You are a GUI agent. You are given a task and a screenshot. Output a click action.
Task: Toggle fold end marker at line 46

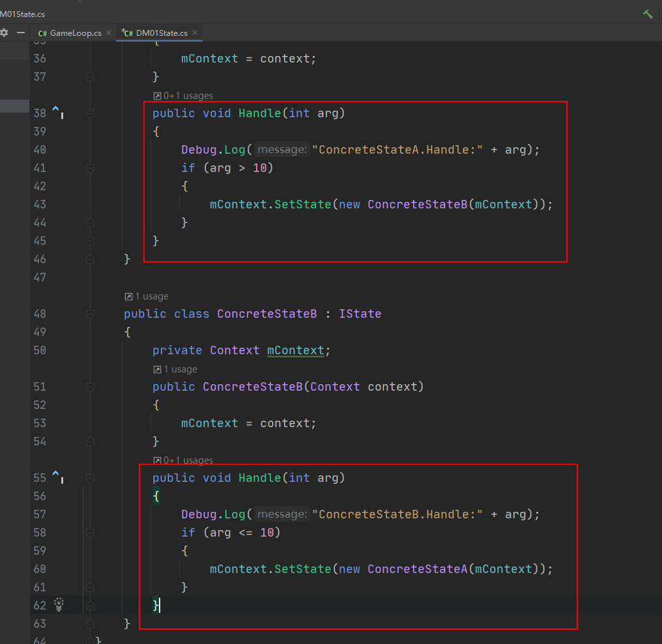tap(90, 259)
